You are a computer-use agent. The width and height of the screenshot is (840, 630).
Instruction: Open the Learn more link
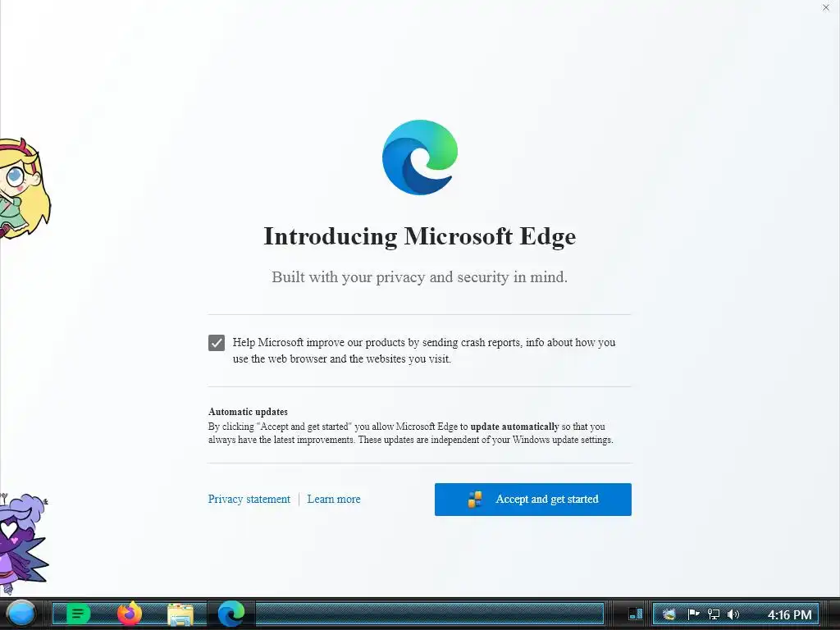(x=334, y=500)
